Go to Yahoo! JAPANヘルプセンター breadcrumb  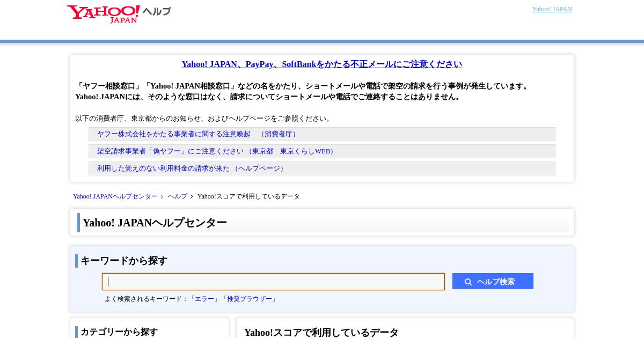115,196
